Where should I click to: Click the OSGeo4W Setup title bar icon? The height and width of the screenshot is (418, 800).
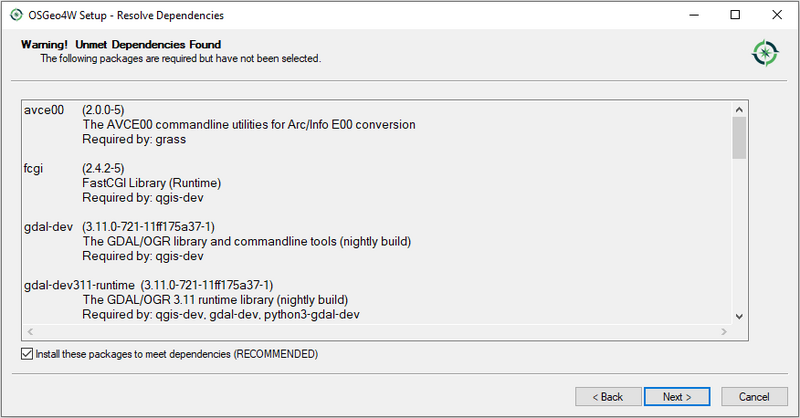(14, 15)
